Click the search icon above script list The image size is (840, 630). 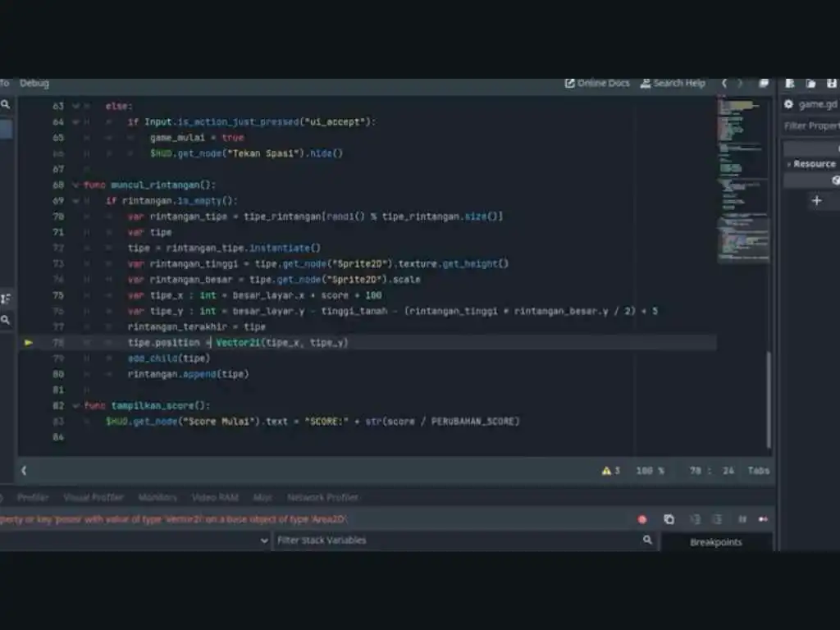(x=6, y=104)
